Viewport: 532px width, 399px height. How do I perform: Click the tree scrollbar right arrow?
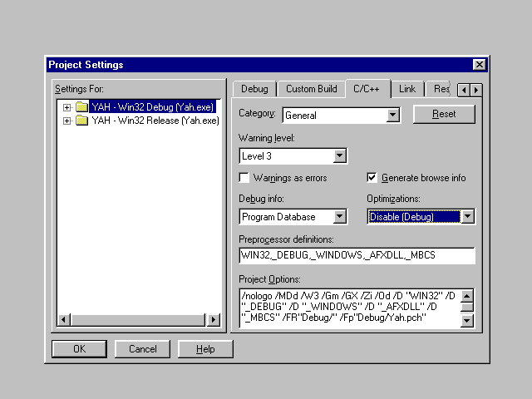pos(214,320)
